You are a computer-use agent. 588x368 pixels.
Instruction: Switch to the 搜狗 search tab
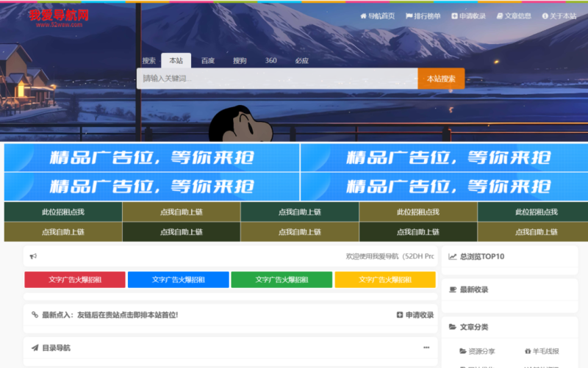click(240, 60)
